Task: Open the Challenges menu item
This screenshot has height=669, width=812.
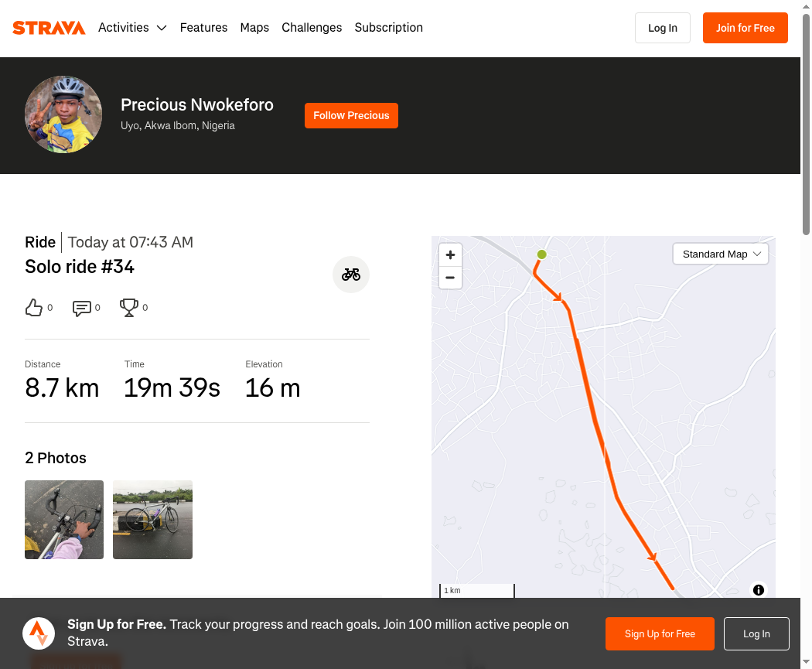Action: click(312, 27)
